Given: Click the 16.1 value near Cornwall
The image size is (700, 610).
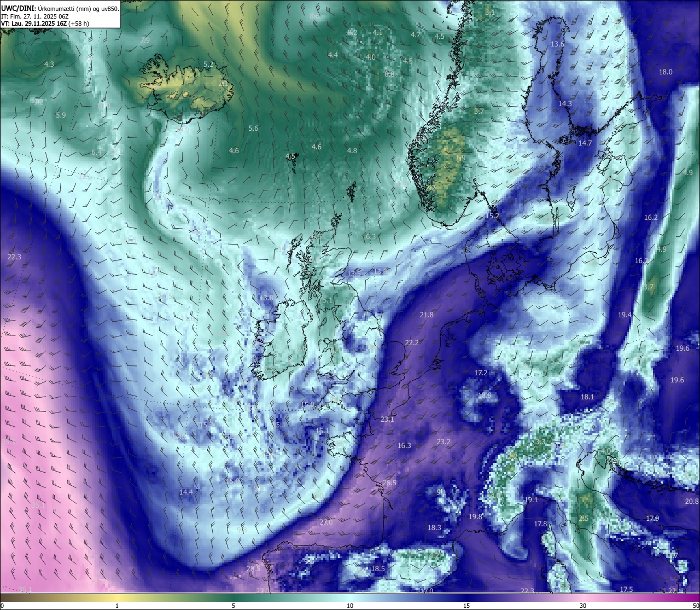Looking at the screenshot, I should tap(322, 431).
